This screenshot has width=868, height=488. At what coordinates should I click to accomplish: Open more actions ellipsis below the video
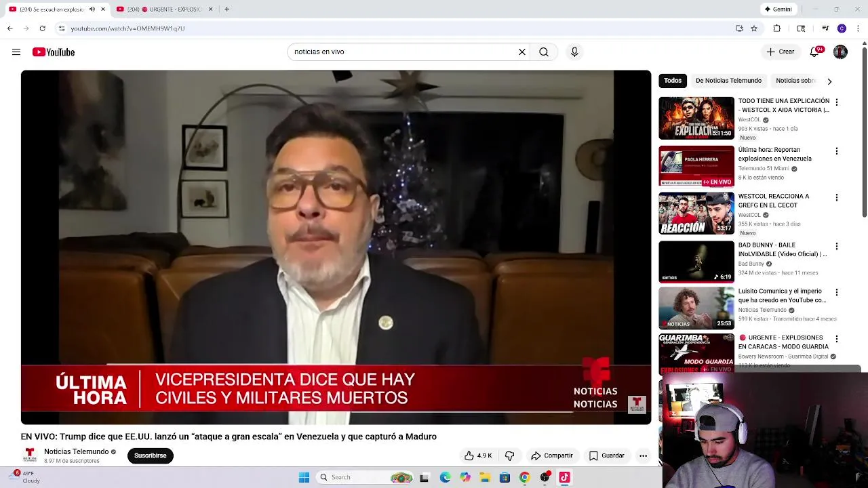point(643,455)
